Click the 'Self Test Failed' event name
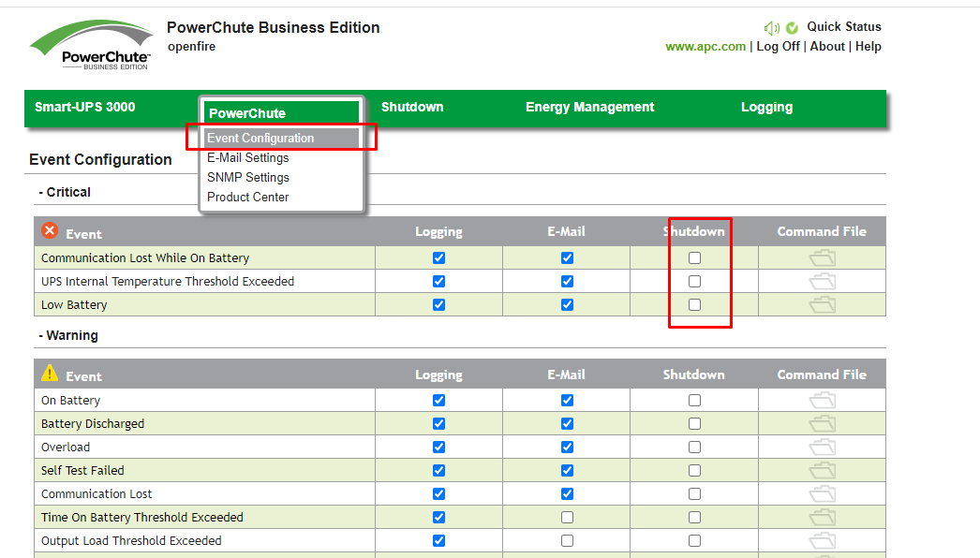 click(x=82, y=471)
